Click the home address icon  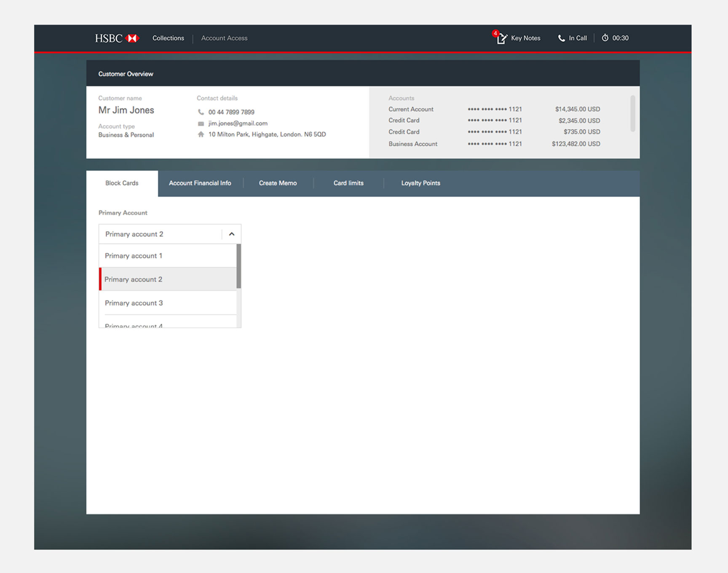(x=201, y=134)
